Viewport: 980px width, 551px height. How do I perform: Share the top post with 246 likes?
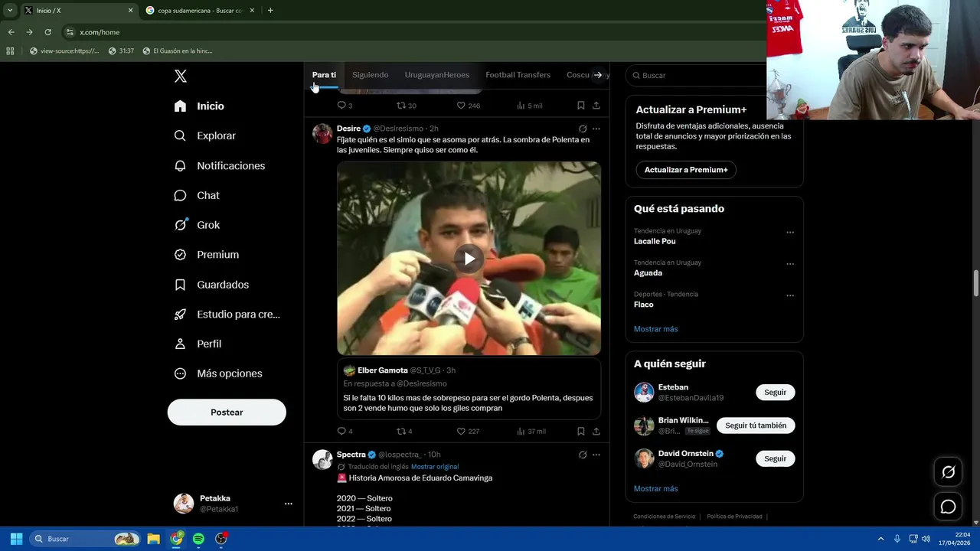pos(596,106)
